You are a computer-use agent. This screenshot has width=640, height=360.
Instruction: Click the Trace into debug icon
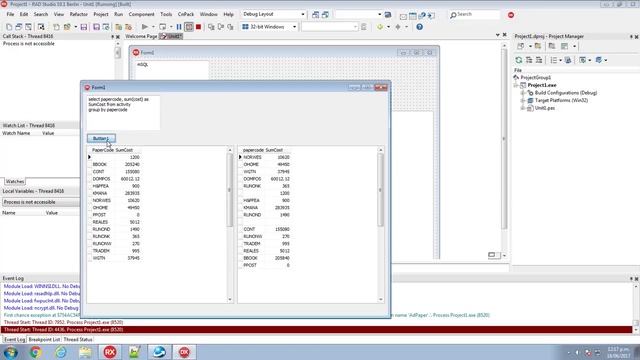tap(211, 27)
